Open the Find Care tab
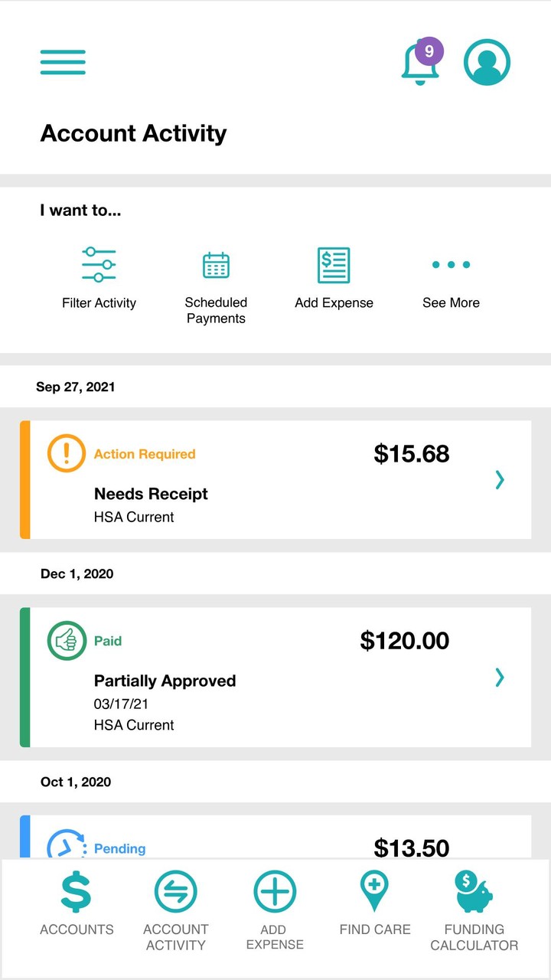The image size is (551, 980). click(375, 903)
